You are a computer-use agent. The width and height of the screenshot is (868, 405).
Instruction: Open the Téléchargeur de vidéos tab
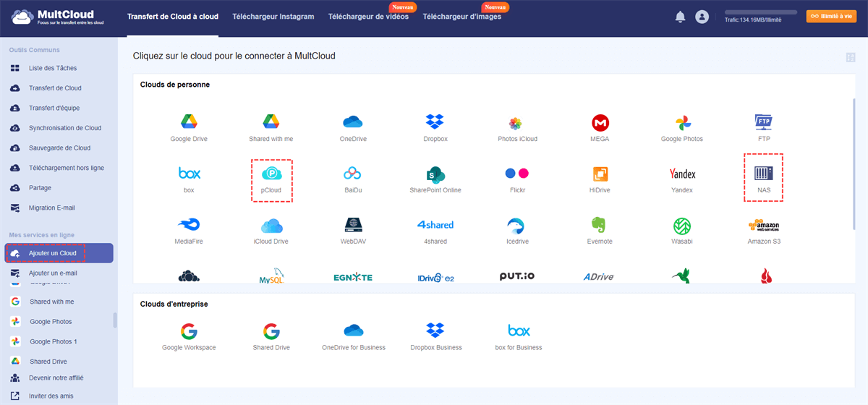368,17
